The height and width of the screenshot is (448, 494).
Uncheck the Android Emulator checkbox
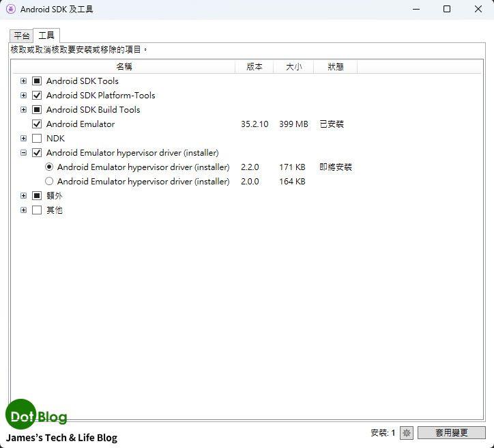[x=37, y=124]
